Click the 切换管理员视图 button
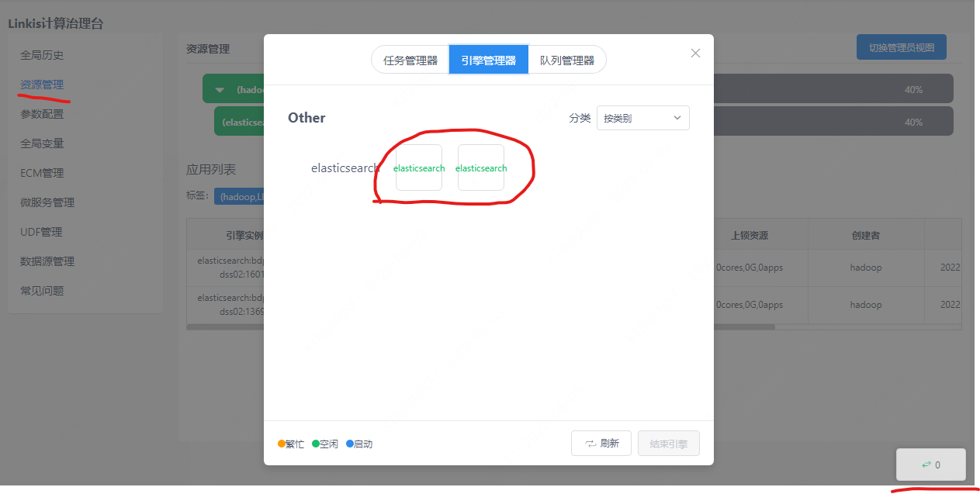Screen dimensions: 980x494 click(901, 47)
